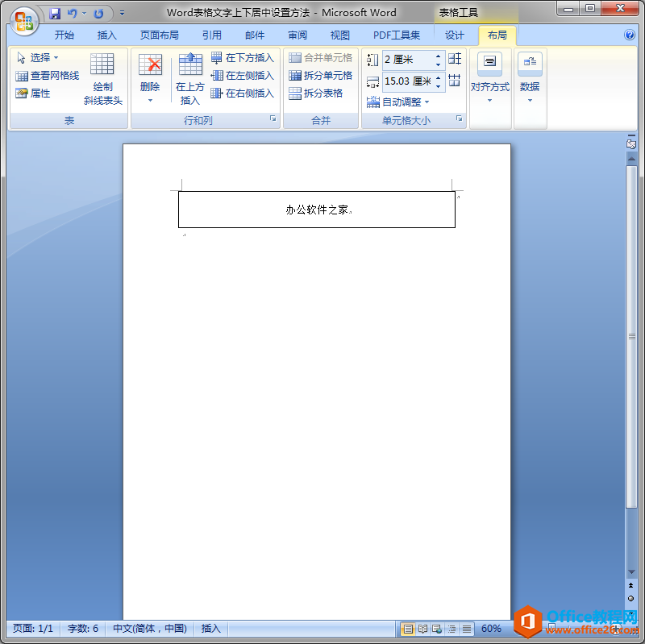
Task: Open the 开始 ribbon tab
Action: [x=64, y=35]
